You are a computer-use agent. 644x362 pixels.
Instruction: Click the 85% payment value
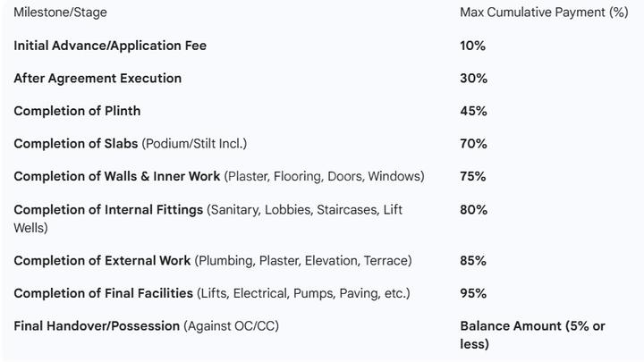(x=473, y=261)
